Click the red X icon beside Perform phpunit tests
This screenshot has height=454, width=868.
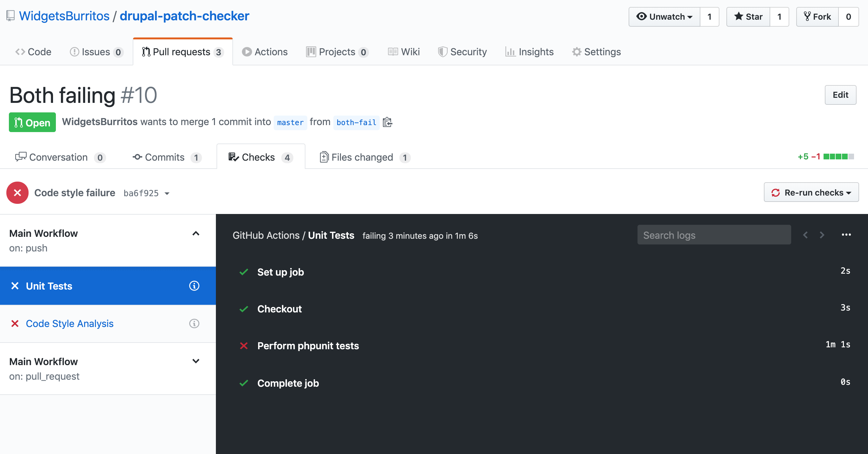click(244, 346)
